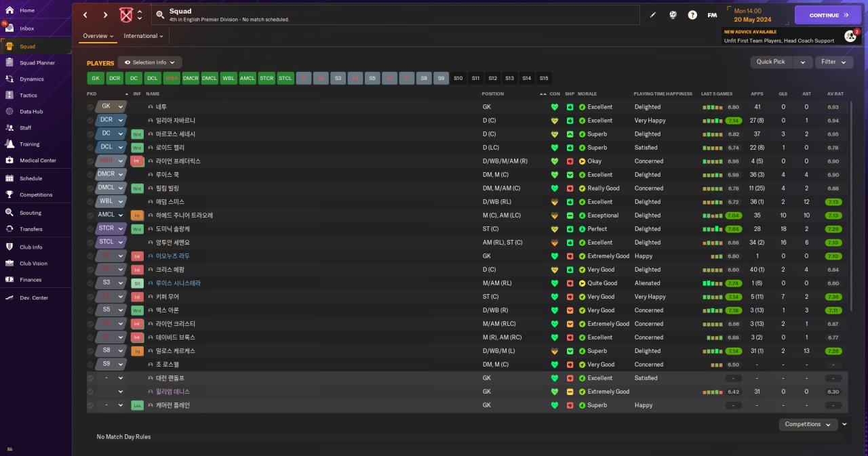Open the Inbox envelope icon
This screenshot has height=456, width=868.
pos(9,28)
